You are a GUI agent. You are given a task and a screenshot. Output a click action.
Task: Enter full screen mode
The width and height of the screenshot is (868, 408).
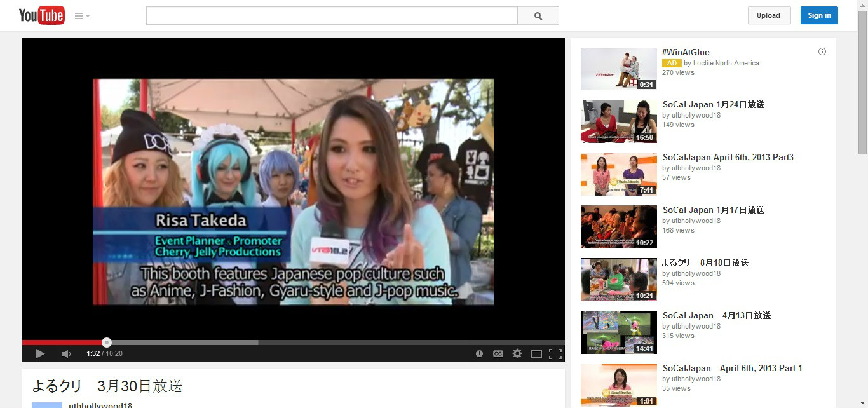point(555,353)
